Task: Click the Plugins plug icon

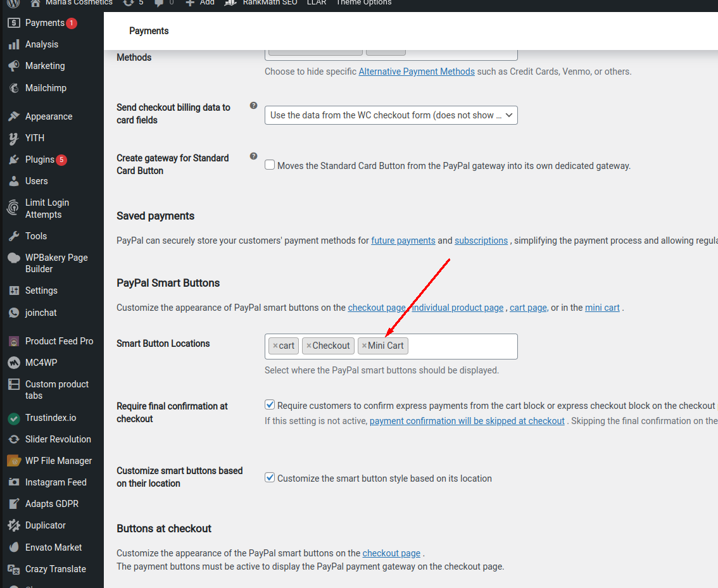Action: pyautogui.click(x=14, y=160)
